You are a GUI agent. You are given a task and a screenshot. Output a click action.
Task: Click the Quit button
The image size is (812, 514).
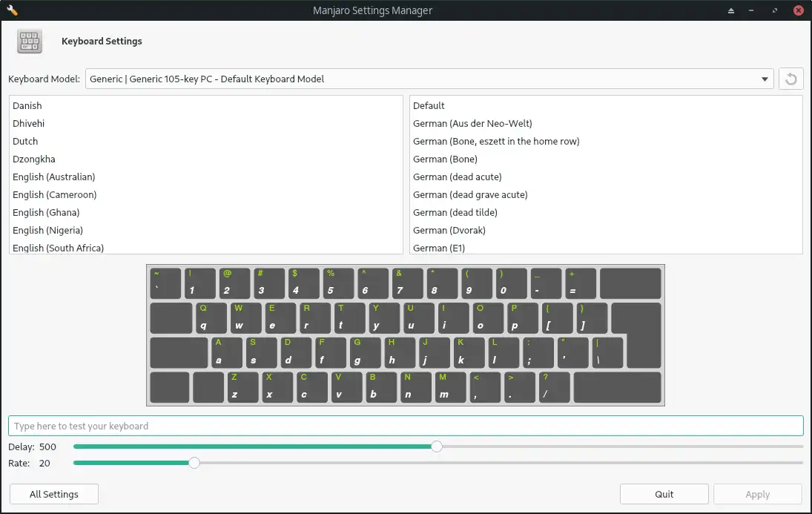pos(664,494)
